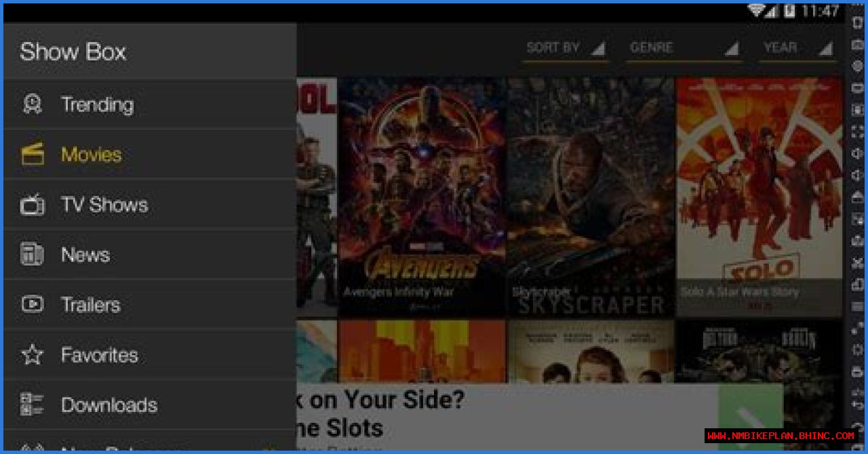The width and height of the screenshot is (868, 454).
Task: Click the scissors icon in emulator toolbar
Action: coord(858,263)
